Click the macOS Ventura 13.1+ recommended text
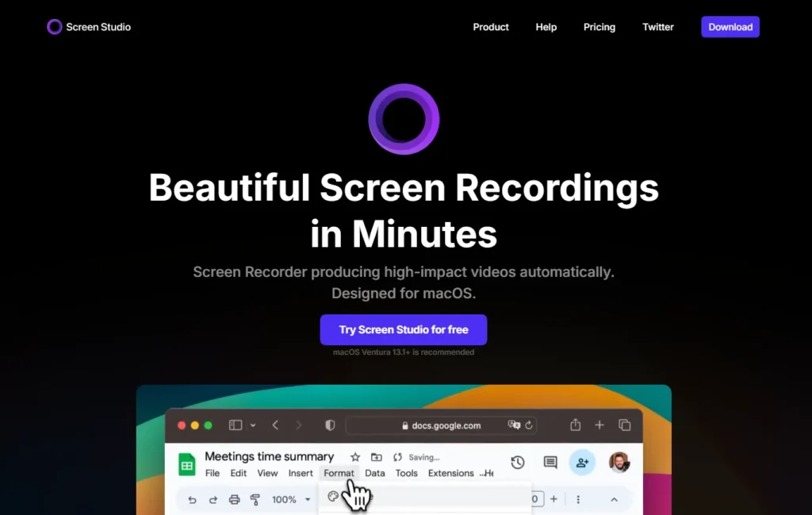The image size is (812, 515). pos(404,352)
